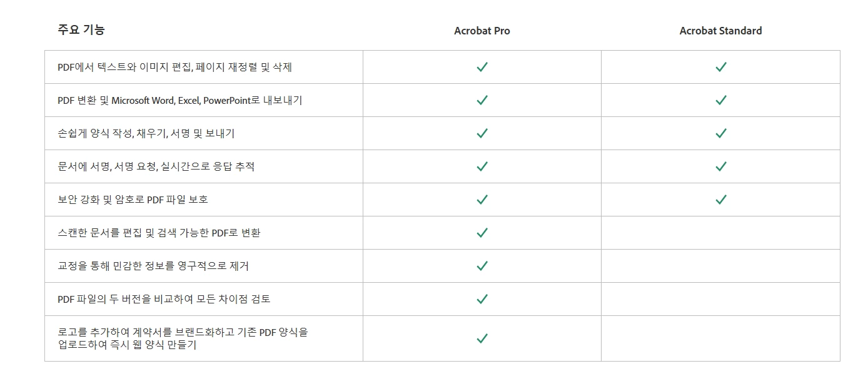Click Acrobat Pro checkmark for 암호로 PDF 파일 보호
The width and height of the screenshot is (868, 386).
tap(482, 200)
